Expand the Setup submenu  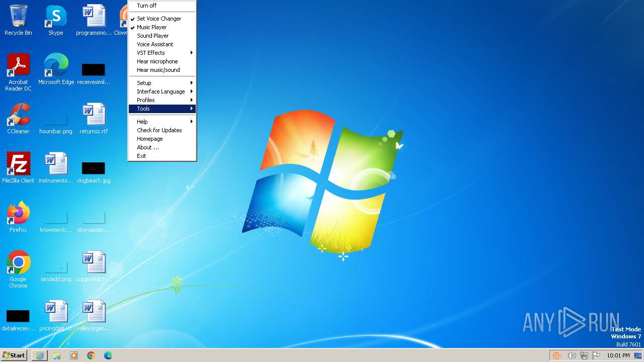[162, 83]
